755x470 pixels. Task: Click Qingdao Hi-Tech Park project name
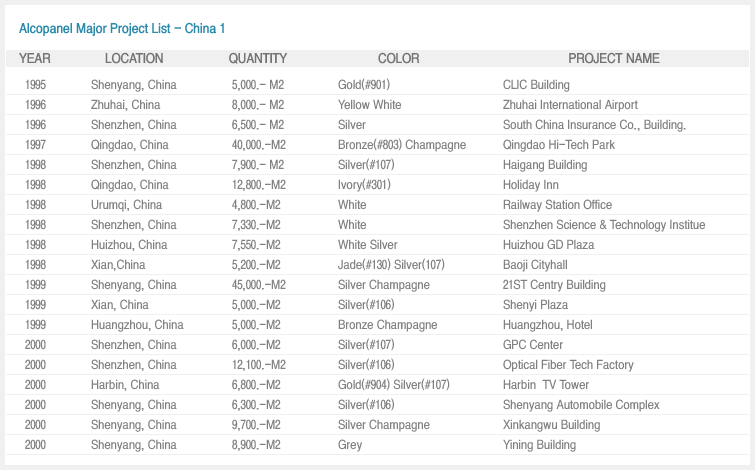pos(558,145)
